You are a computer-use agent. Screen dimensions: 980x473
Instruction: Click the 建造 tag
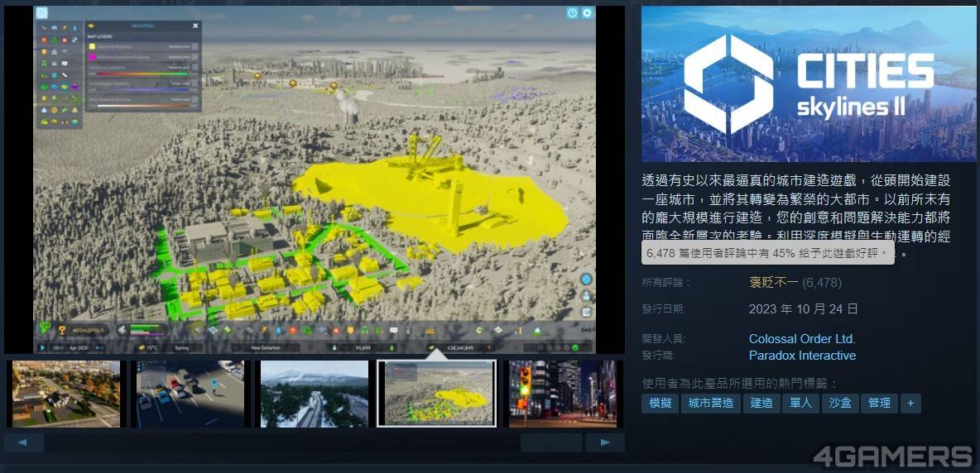761,403
